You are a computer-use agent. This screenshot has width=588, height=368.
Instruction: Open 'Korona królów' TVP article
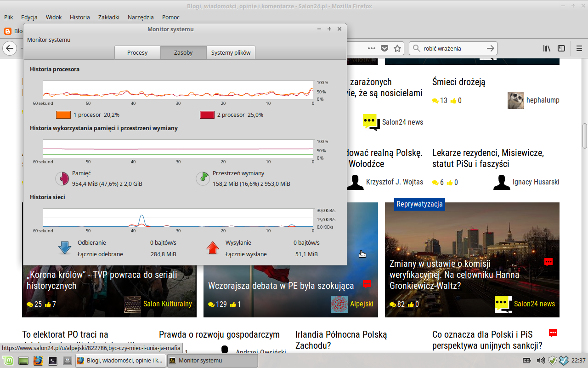(x=102, y=280)
